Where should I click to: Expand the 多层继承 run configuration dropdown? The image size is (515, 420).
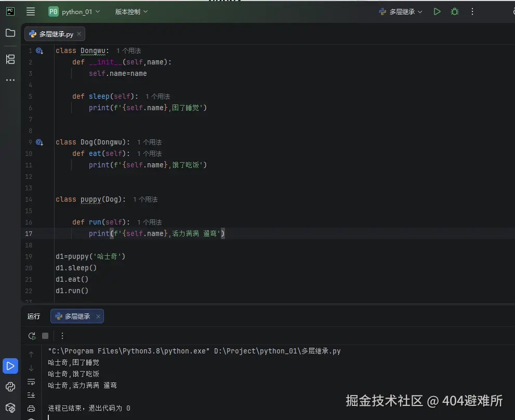(400, 12)
